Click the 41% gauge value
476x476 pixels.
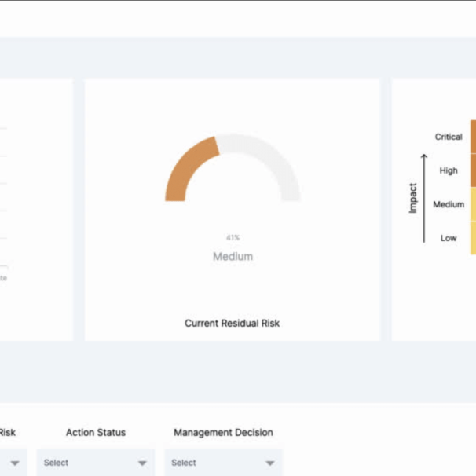pos(233,237)
